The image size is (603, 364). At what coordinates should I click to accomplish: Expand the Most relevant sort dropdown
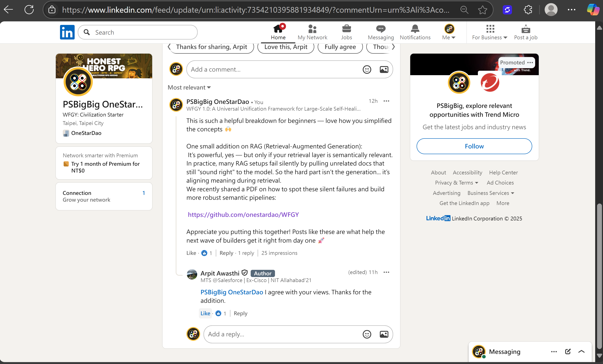[189, 88]
